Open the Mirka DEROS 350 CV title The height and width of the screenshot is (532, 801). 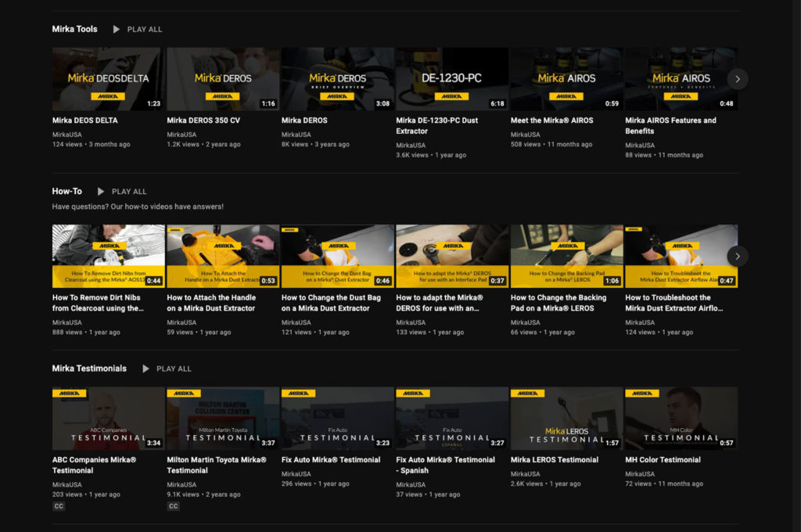[x=203, y=120]
